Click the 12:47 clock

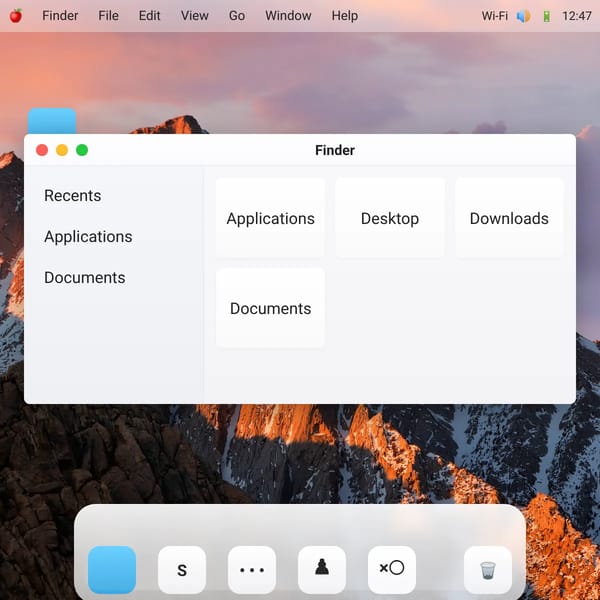(x=577, y=16)
